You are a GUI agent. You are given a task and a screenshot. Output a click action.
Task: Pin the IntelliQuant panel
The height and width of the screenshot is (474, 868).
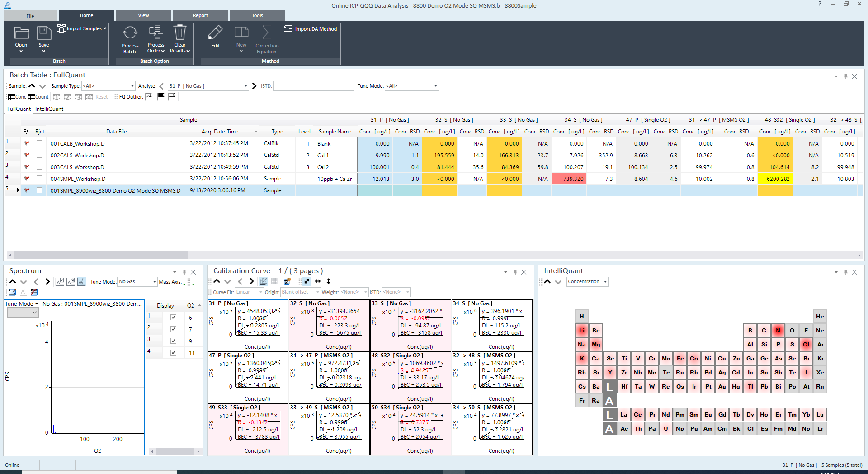(845, 272)
